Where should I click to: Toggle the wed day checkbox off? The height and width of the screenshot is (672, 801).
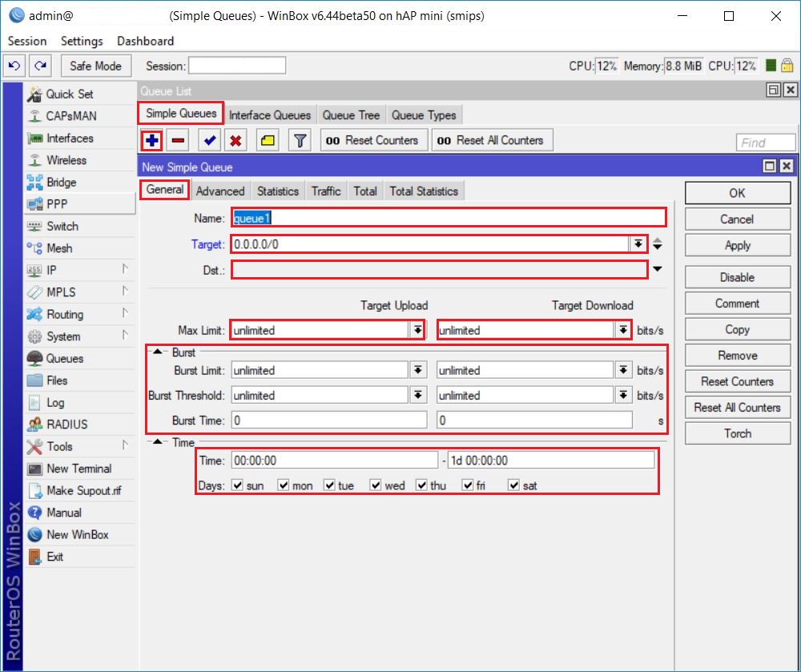pos(374,484)
